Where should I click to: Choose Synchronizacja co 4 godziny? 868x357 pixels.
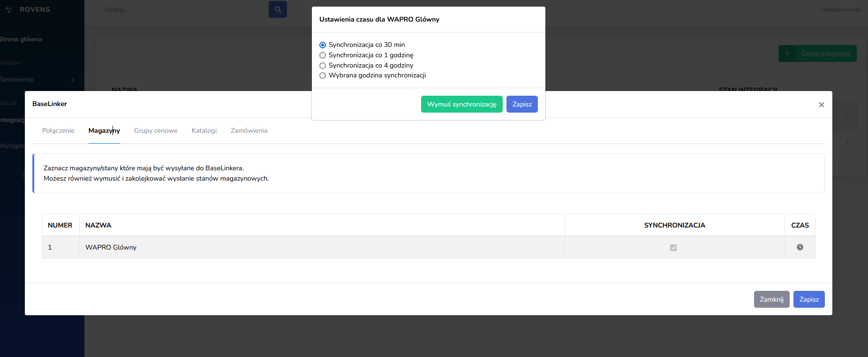pos(323,66)
